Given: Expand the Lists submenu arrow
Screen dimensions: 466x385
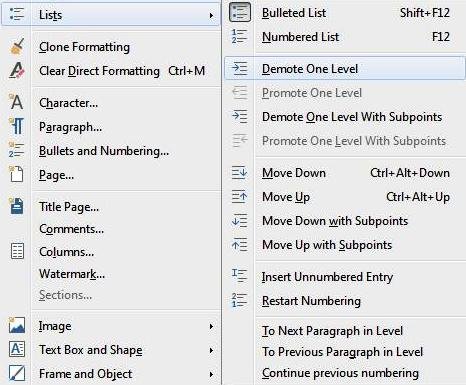Looking at the screenshot, I should (x=211, y=15).
